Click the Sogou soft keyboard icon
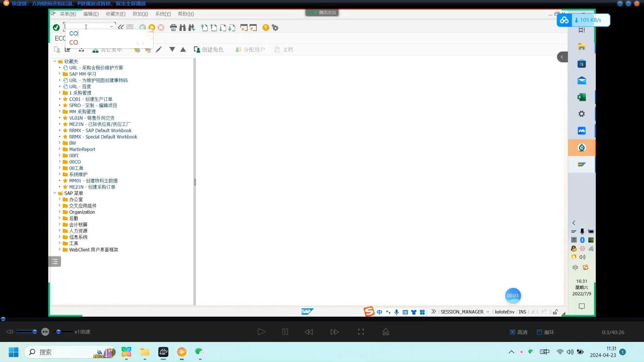The height and width of the screenshot is (362, 644). coord(405,312)
